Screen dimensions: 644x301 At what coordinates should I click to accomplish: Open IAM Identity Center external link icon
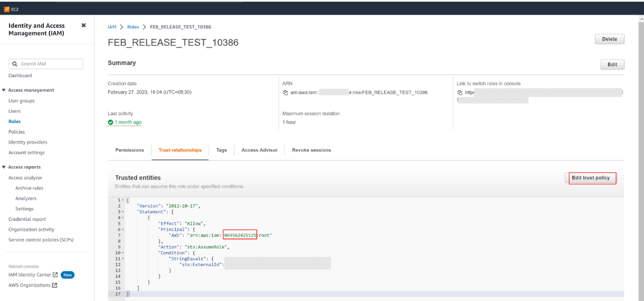click(55, 275)
